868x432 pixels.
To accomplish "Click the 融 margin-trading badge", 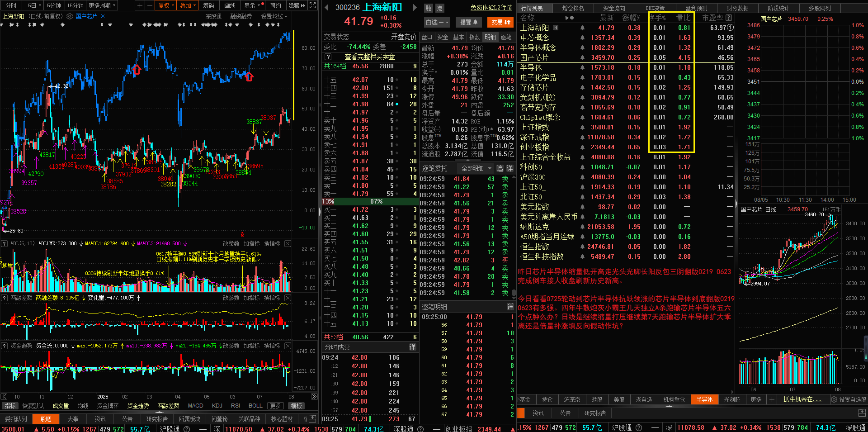I will click(x=429, y=8).
